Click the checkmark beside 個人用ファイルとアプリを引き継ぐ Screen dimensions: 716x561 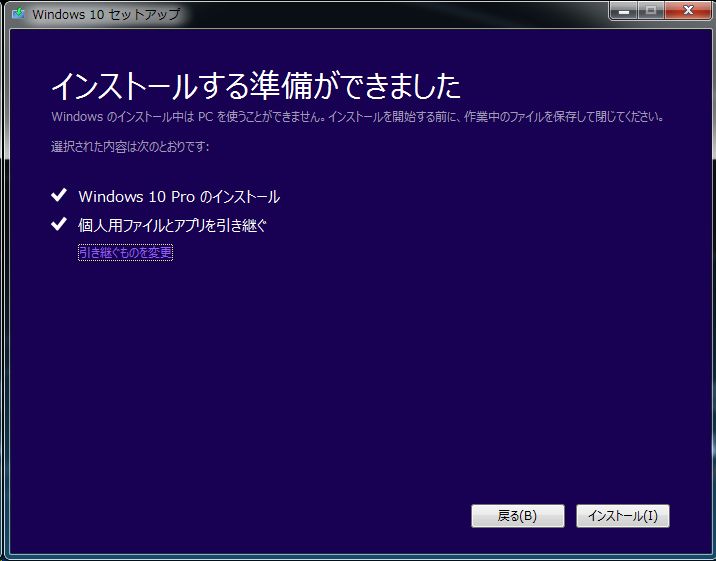coord(59,225)
